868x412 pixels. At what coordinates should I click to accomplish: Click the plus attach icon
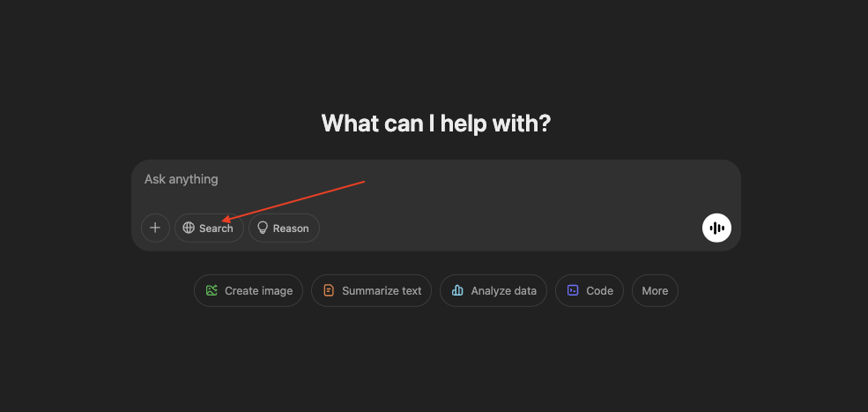(155, 228)
